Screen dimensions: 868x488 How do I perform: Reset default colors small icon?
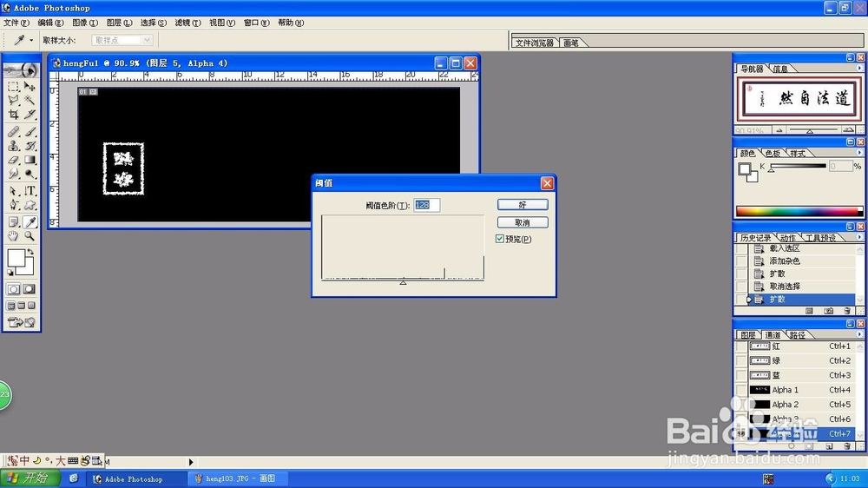[x=10, y=273]
